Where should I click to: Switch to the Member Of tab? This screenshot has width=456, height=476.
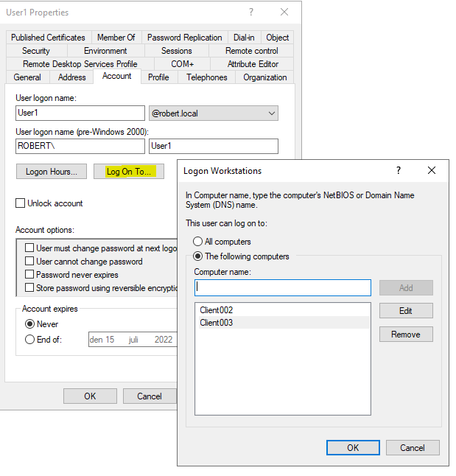pyautogui.click(x=116, y=38)
